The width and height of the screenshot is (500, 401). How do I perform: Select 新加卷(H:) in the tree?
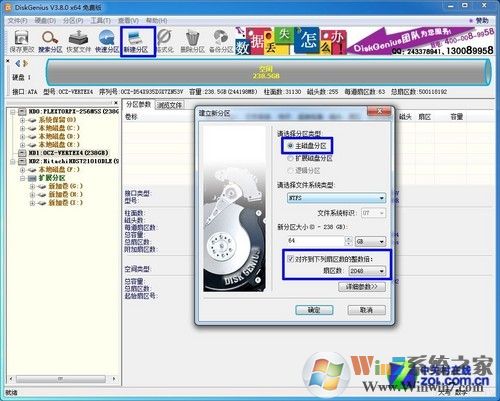65,195
